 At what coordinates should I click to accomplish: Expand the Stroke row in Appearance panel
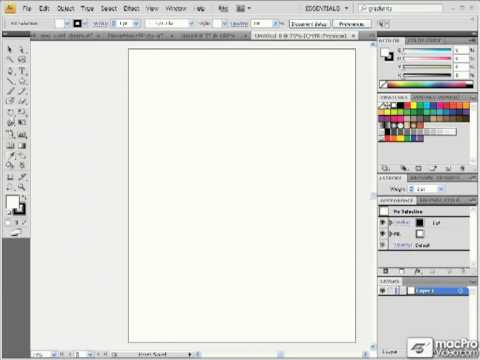(390, 222)
